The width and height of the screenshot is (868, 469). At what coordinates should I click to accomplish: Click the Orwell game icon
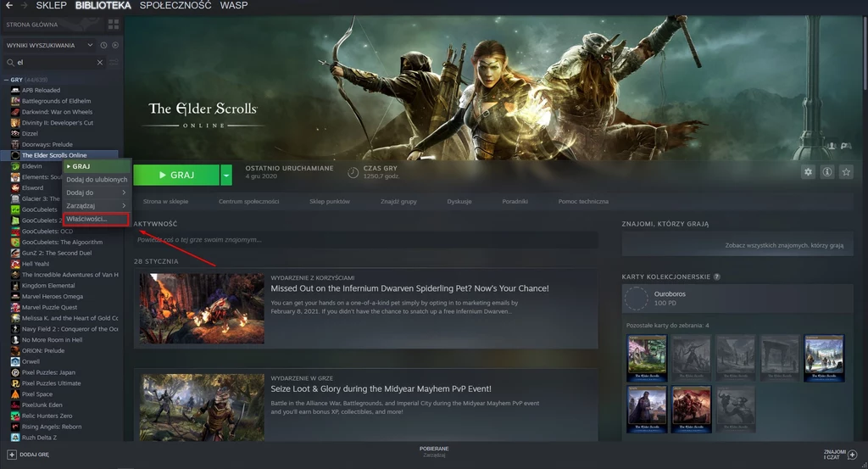15,361
